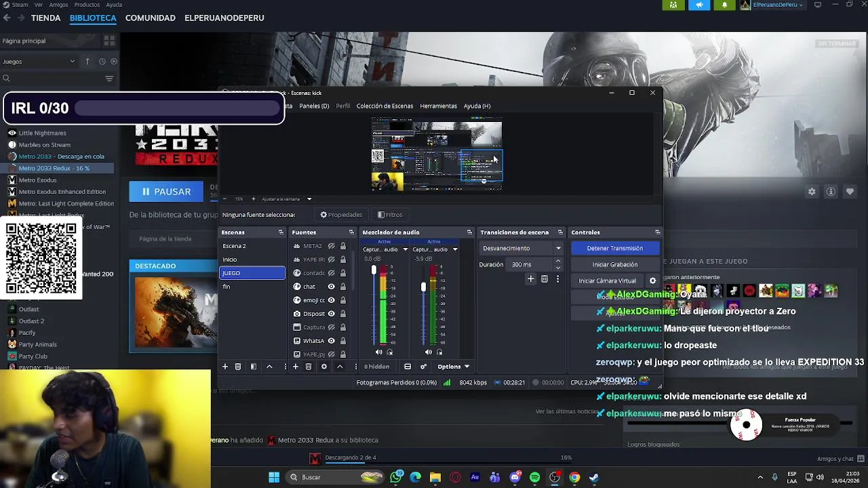Open transition properties three-dot menu
868x488 pixels.
click(558, 279)
